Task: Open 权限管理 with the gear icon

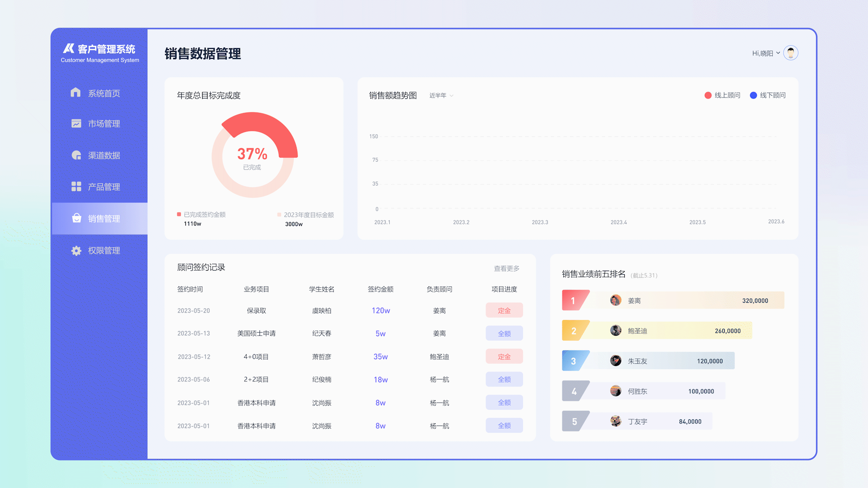Action: pos(76,250)
